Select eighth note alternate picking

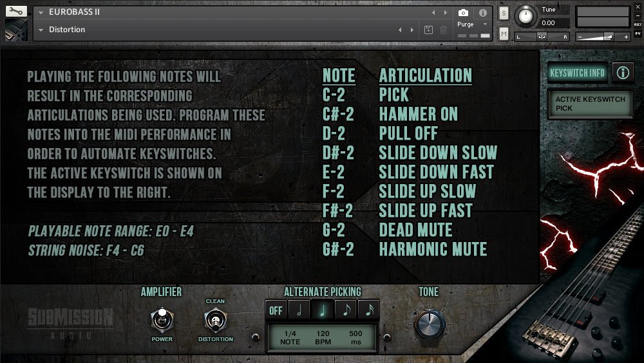pos(345,310)
